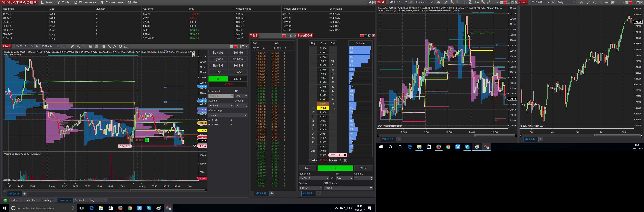Click Rev button in SuperDOM
Viewport: 644px width, 212px height.
pos(307,168)
